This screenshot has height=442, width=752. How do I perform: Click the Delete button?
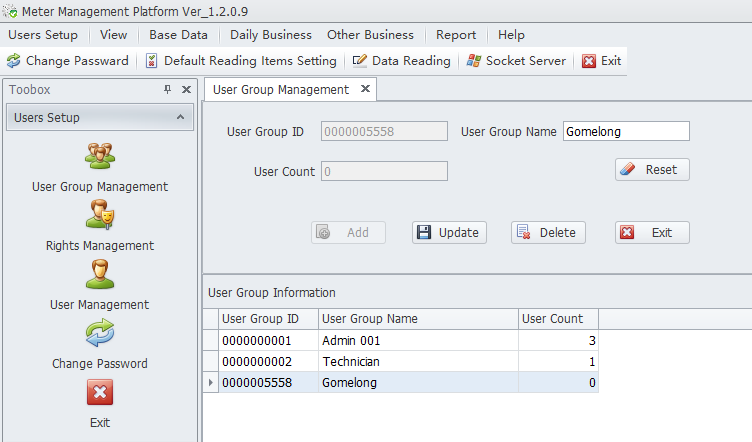[548, 233]
